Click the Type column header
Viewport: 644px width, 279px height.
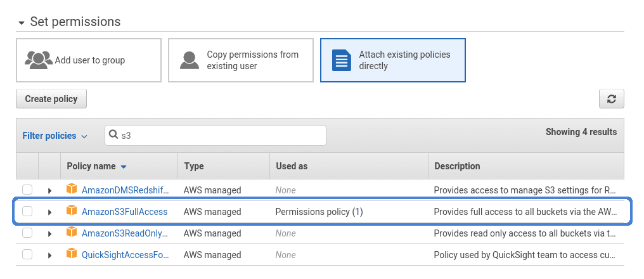(194, 166)
